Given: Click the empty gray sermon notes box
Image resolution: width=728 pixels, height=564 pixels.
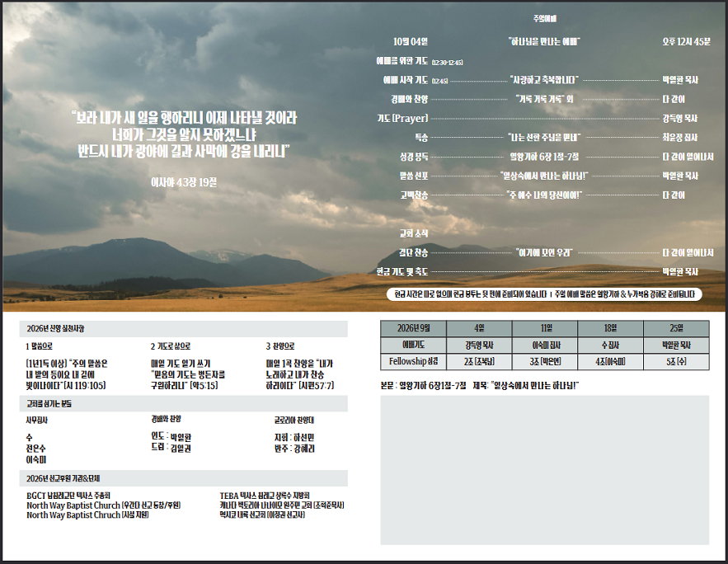Looking at the screenshot, I should (545, 470).
